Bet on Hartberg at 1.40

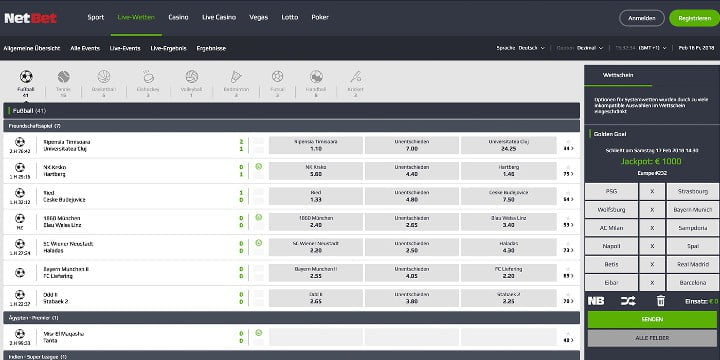[508, 171]
